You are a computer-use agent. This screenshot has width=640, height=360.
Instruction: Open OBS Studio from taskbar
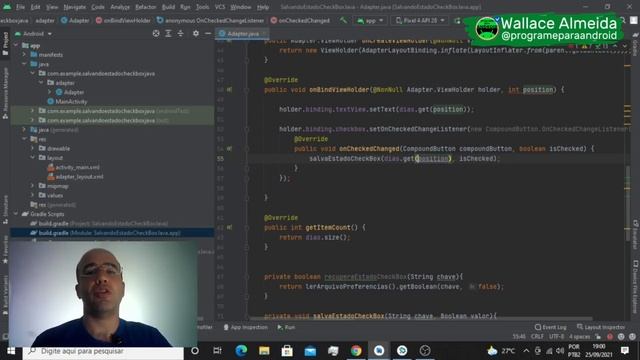click(x=425, y=351)
